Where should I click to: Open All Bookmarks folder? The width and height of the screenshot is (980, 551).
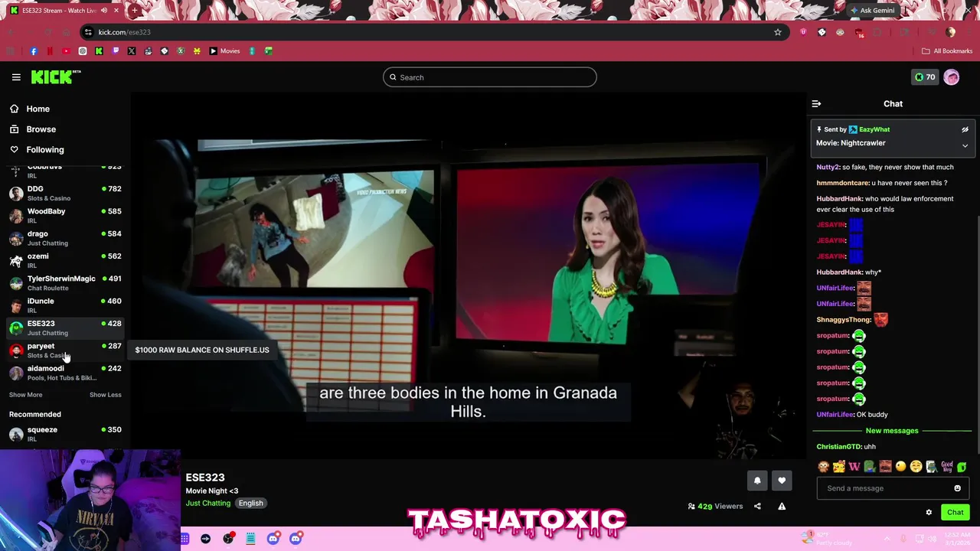(x=947, y=51)
